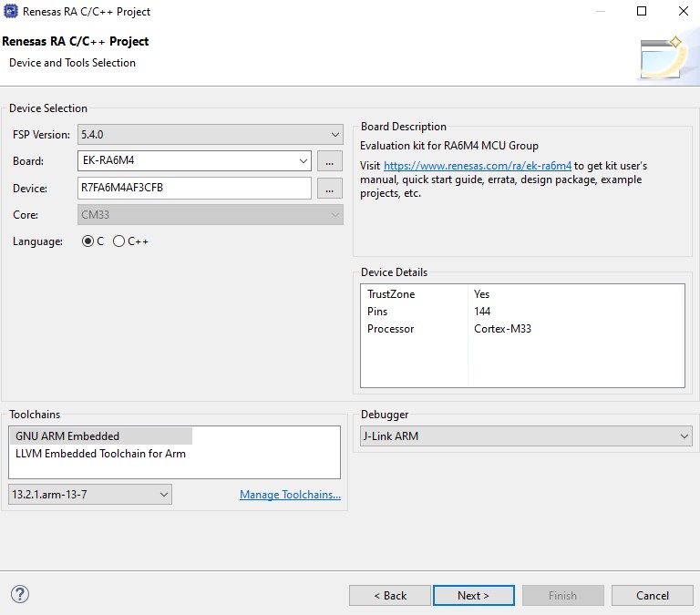Open Manage Toolchains link

click(290, 495)
